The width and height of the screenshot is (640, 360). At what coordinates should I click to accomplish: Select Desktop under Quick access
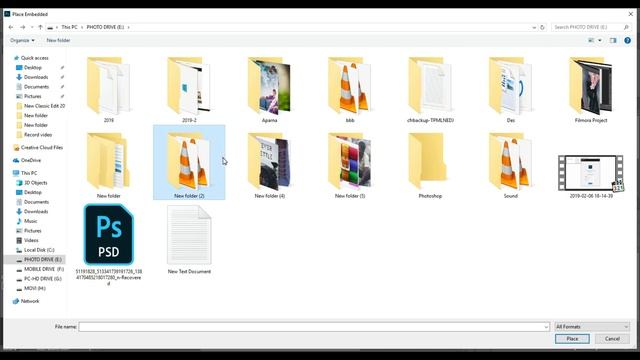33,67
